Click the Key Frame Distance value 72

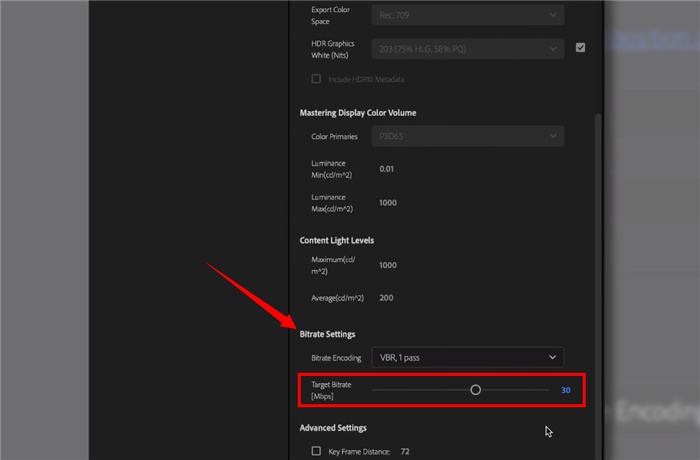pyautogui.click(x=405, y=451)
